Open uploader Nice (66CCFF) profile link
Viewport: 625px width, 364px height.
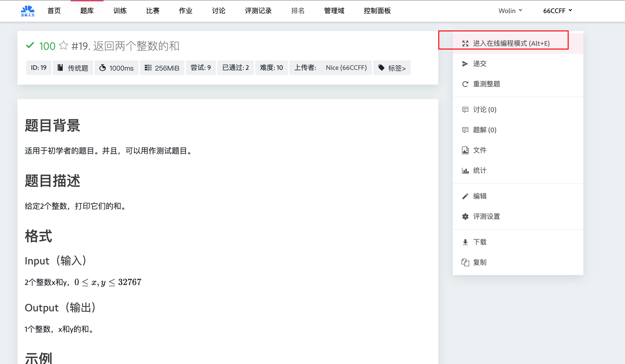tap(346, 68)
